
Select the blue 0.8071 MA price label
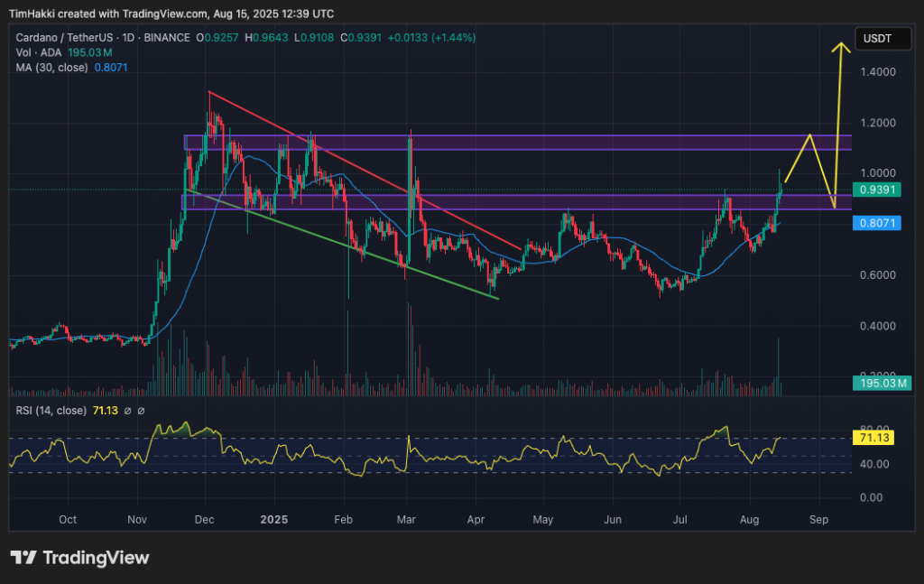click(876, 223)
